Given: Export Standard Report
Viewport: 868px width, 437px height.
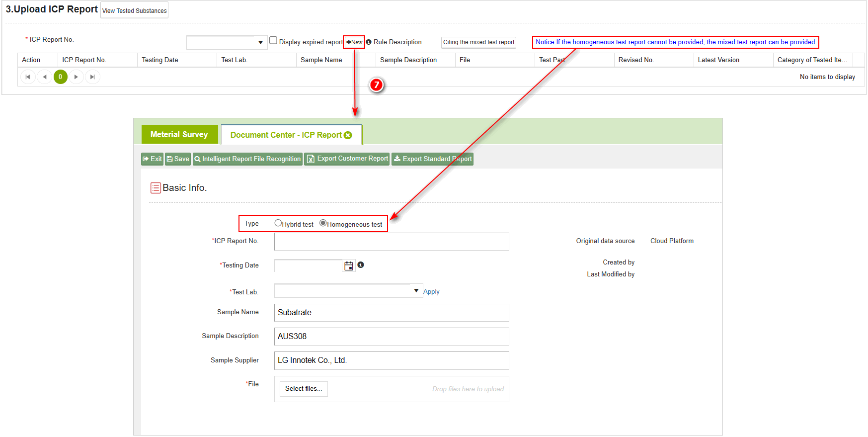Looking at the screenshot, I should coord(432,159).
